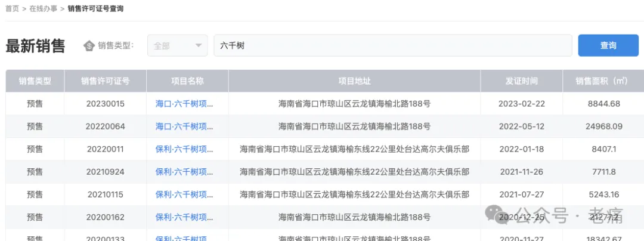The height and width of the screenshot is (241, 644).
Task: Click issue date 2021-07-27
Action: point(522,194)
